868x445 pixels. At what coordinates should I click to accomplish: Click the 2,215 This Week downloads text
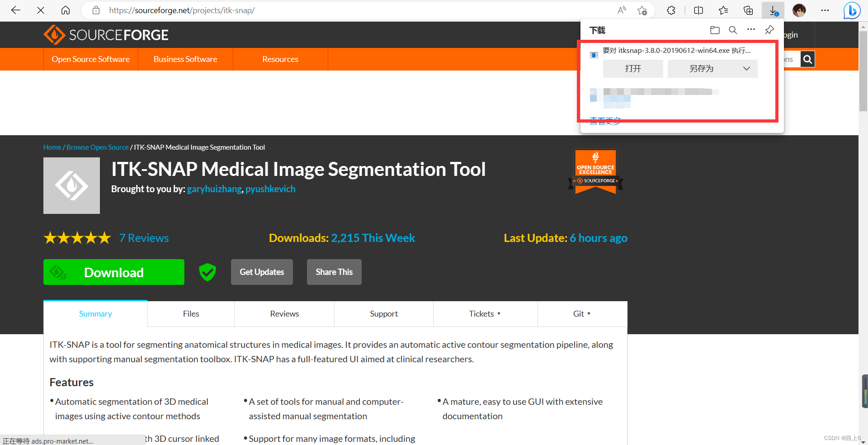(x=373, y=238)
